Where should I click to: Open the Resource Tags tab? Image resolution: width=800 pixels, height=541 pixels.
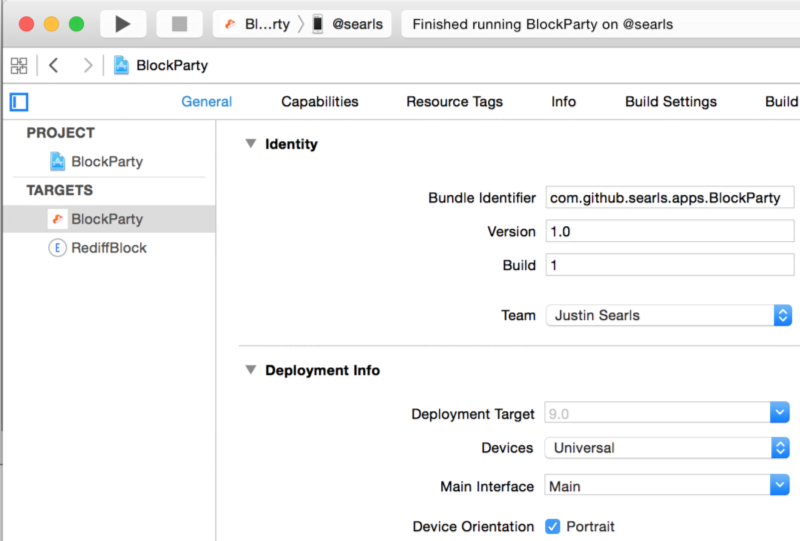point(455,102)
